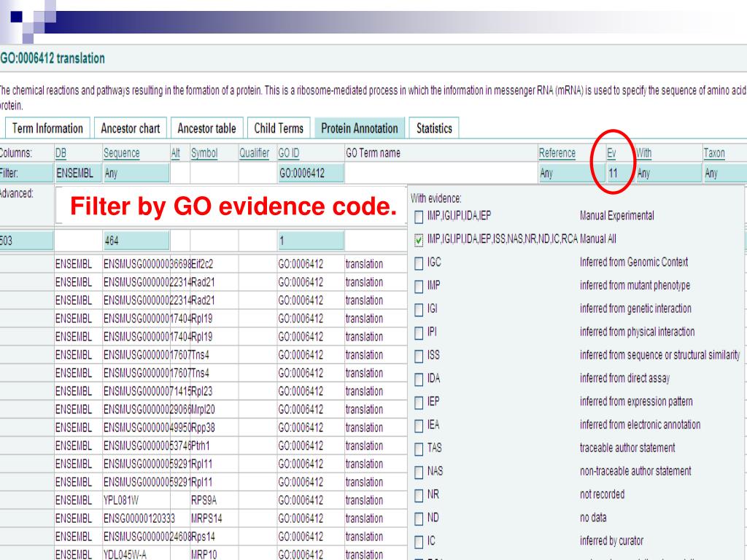Click the Alt column header link
The height and width of the screenshot is (560, 747).
coord(175,153)
